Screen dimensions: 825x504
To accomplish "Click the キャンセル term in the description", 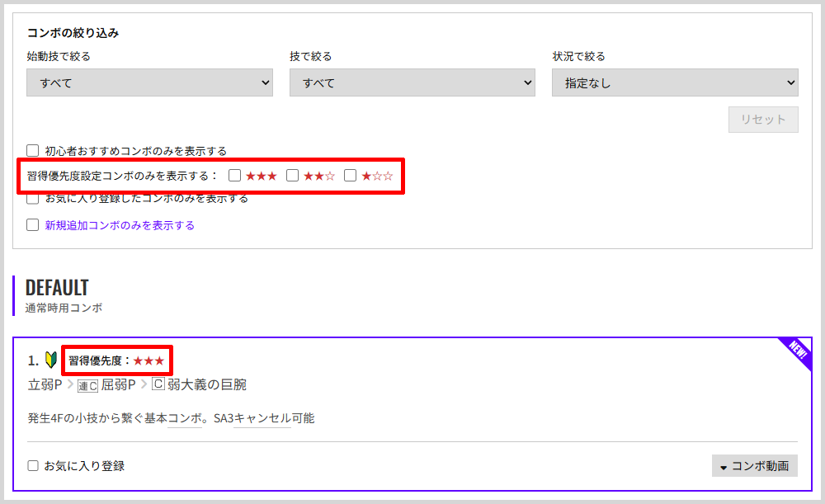I will tap(262, 418).
